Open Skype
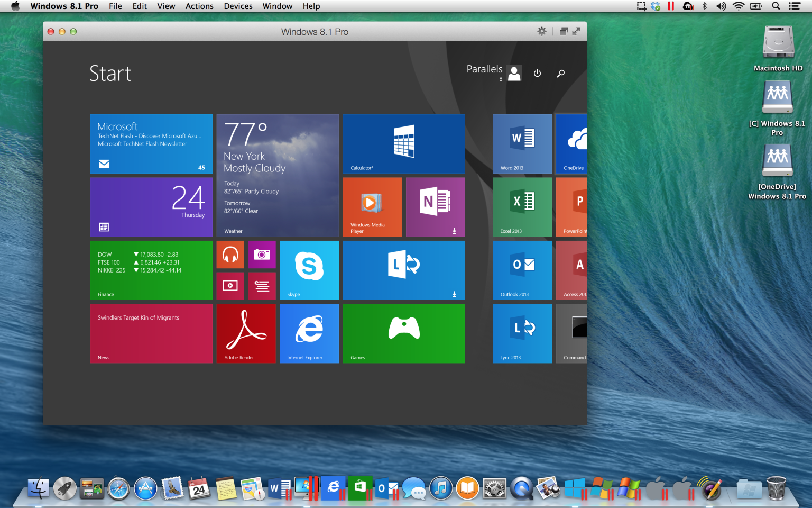812x508 pixels. coord(309,270)
